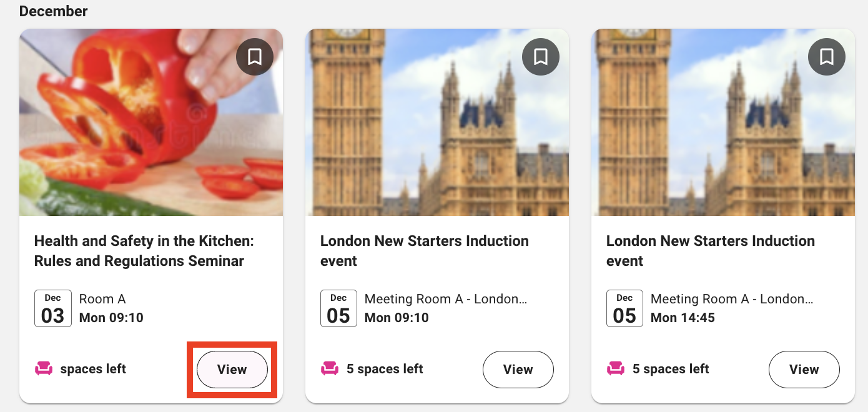Click the December month heading
Screen dimensions: 868x412
(x=54, y=11)
